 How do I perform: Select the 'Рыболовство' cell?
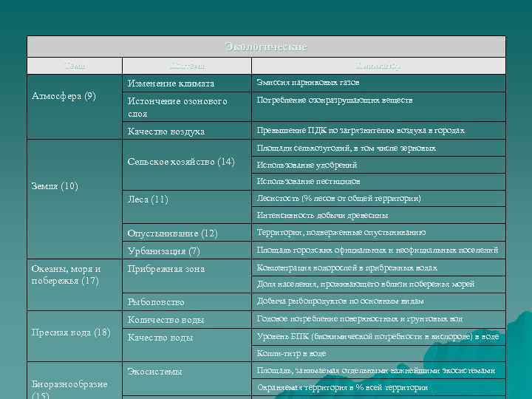click(x=187, y=301)
